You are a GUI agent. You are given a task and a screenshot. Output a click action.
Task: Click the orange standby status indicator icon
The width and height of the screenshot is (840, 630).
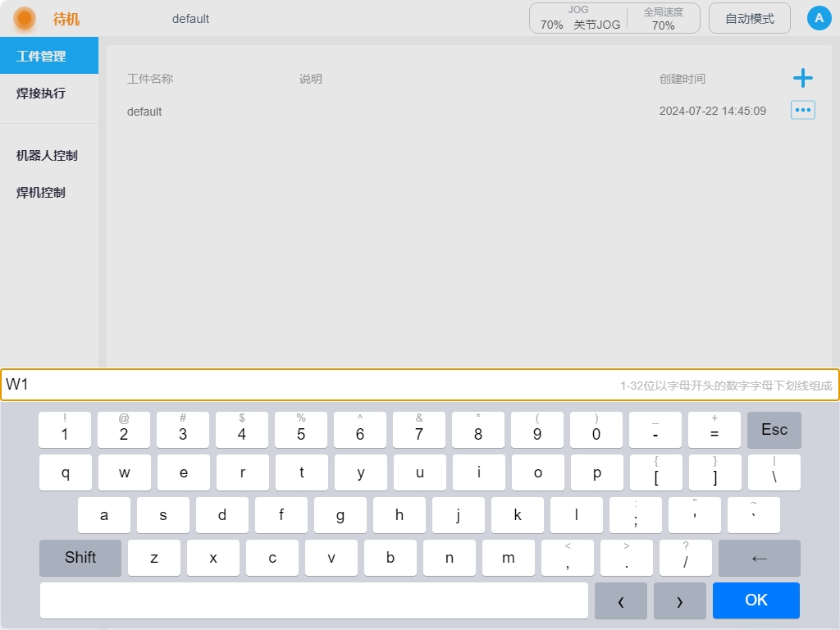pyautogui.click(x=25, y=18)
